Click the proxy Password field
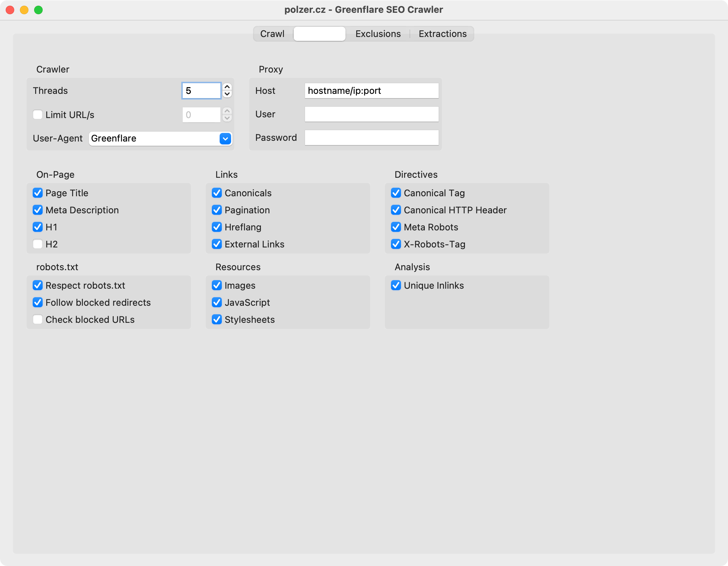Viewport: 728px width, 566px height. pyautogui.click(x=371, y=138)
